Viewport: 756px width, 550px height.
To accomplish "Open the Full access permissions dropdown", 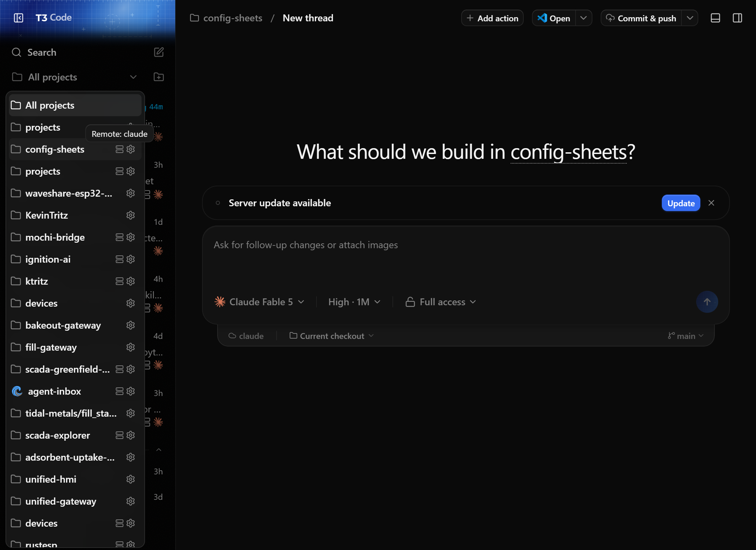I will click(x=441, y=302).
